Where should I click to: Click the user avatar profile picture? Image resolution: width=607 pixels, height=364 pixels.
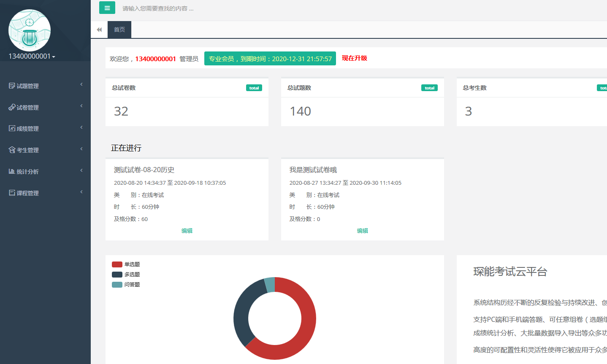click(30, 30)
